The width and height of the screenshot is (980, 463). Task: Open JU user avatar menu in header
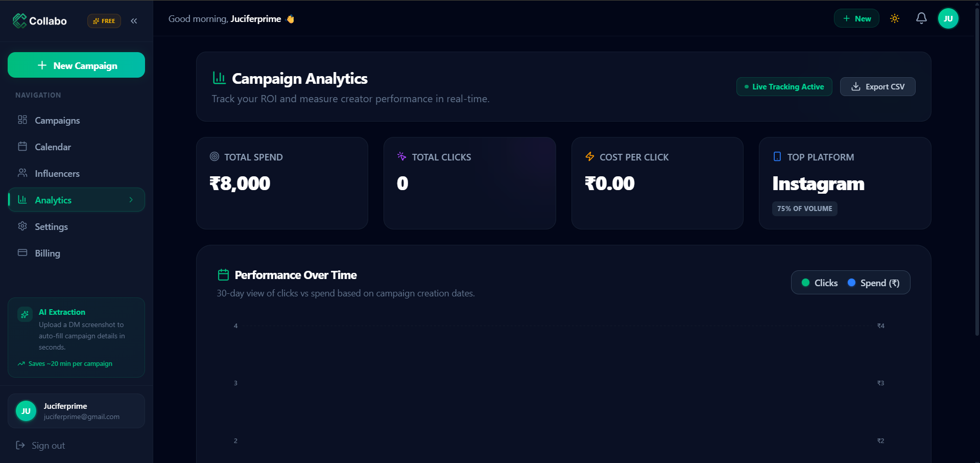coord(948,18)
